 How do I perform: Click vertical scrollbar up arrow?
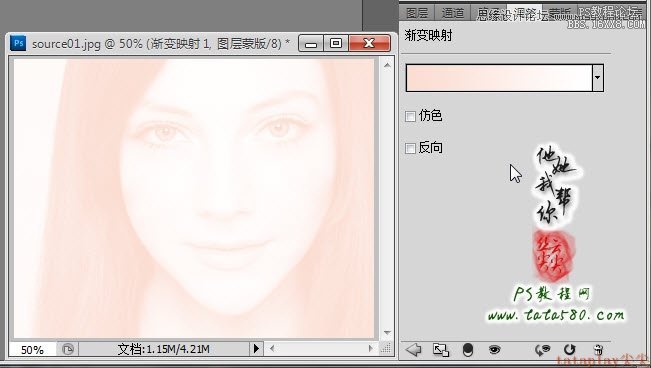pyautogui.click(x=387, y=66)
